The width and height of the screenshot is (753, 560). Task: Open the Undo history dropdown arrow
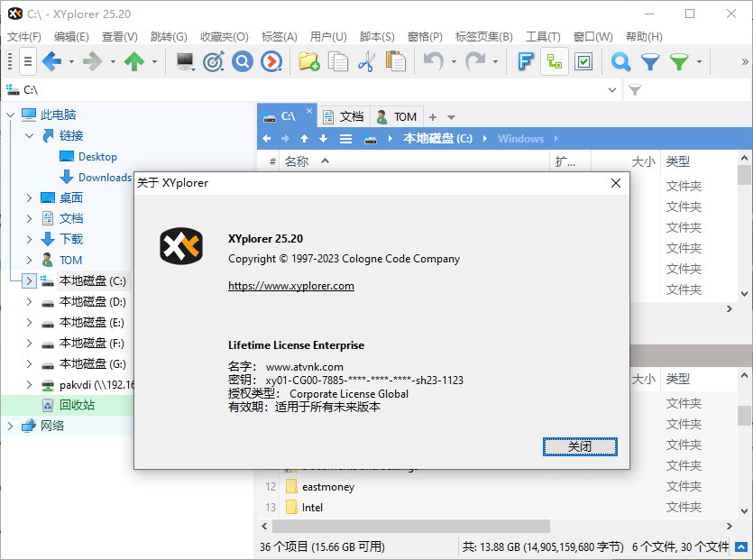454,61
